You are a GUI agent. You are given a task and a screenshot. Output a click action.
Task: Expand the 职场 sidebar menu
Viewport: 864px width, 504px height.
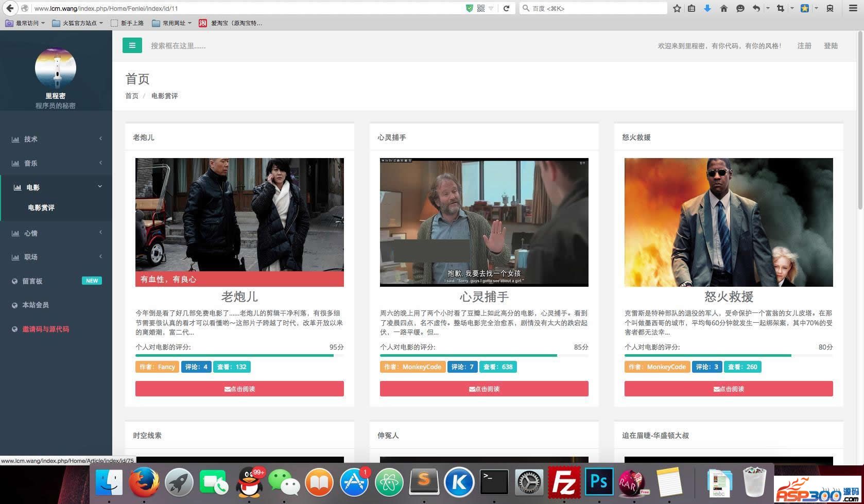pyautogui.click(x=56, y=257)
